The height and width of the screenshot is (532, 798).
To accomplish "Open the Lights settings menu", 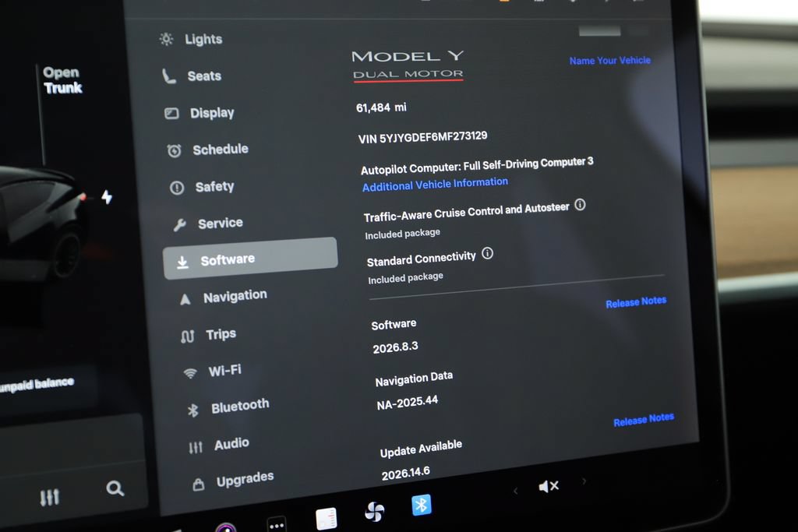I will pyautogui.click(x=192, y=39).
